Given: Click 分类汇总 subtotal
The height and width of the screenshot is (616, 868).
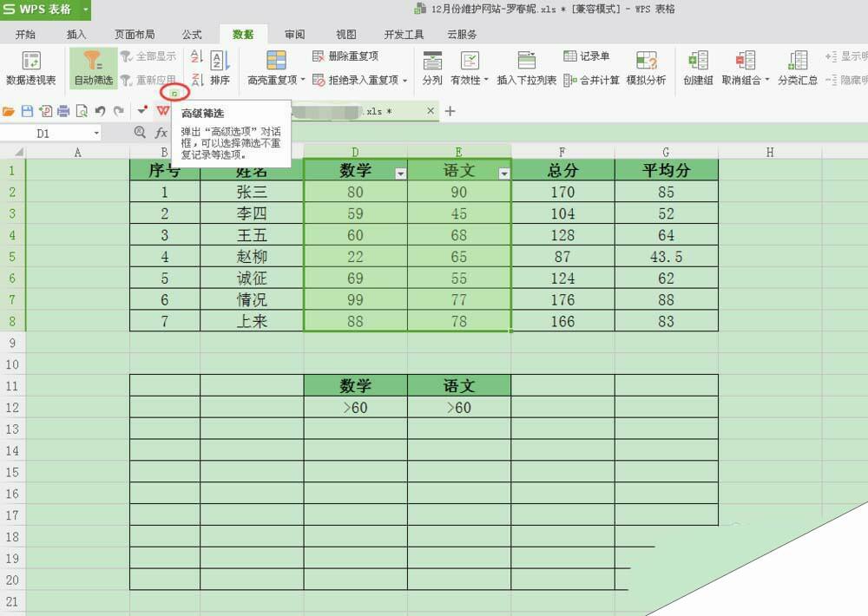Looking at the screenshot, I should [797, 68].
